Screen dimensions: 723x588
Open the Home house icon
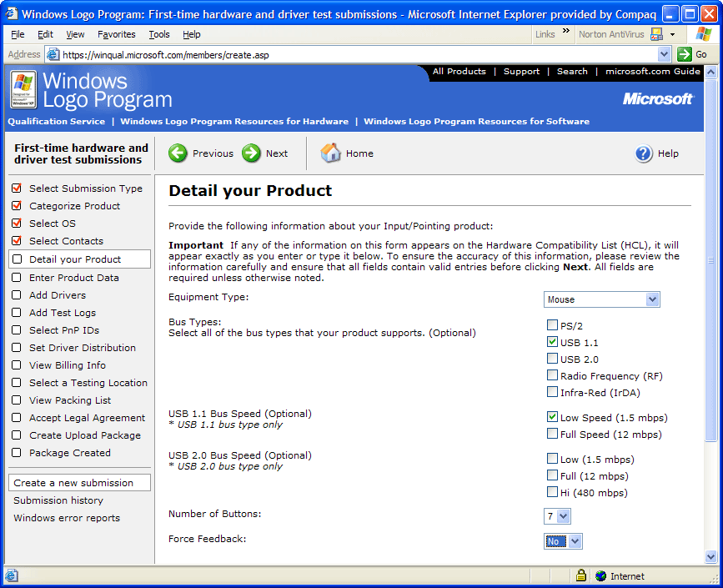pos(331,153)
